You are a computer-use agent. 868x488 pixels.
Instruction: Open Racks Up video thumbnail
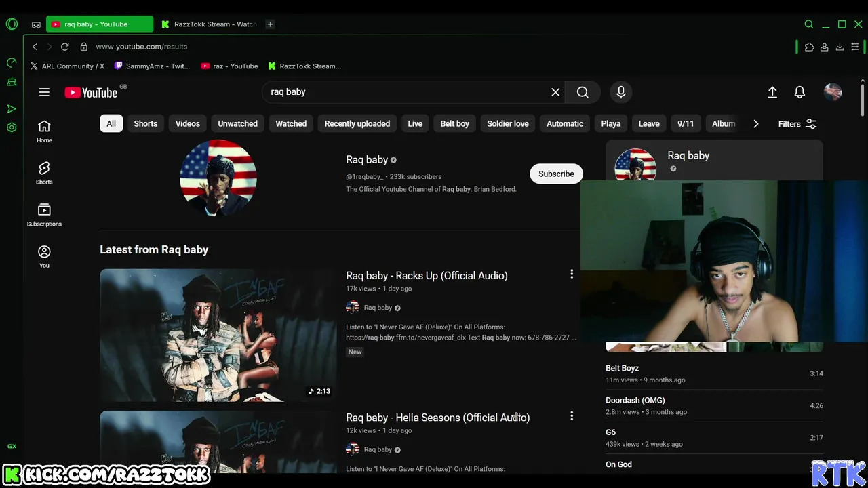pos(218,335)
